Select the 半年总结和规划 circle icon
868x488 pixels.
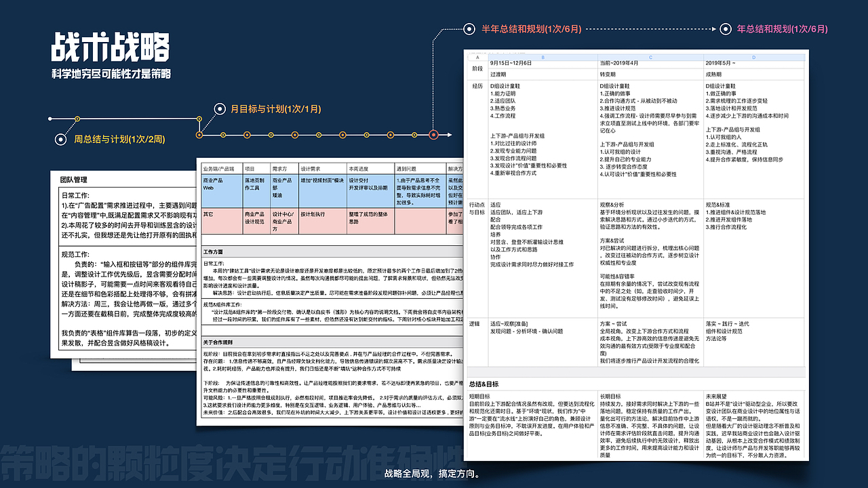click(x=468, y=29)
